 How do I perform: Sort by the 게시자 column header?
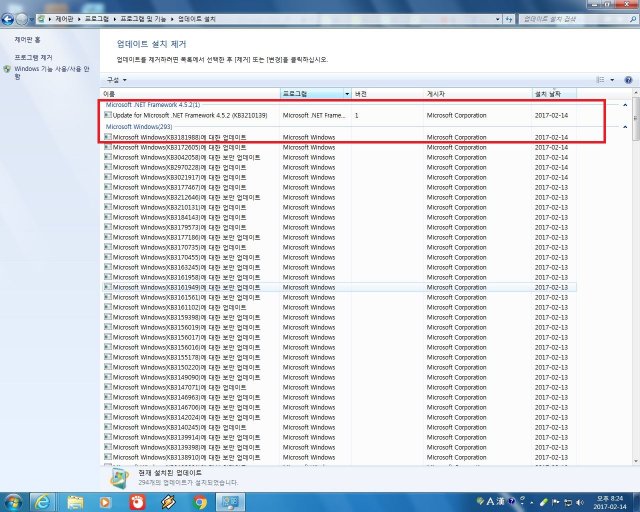click(478, 94)
